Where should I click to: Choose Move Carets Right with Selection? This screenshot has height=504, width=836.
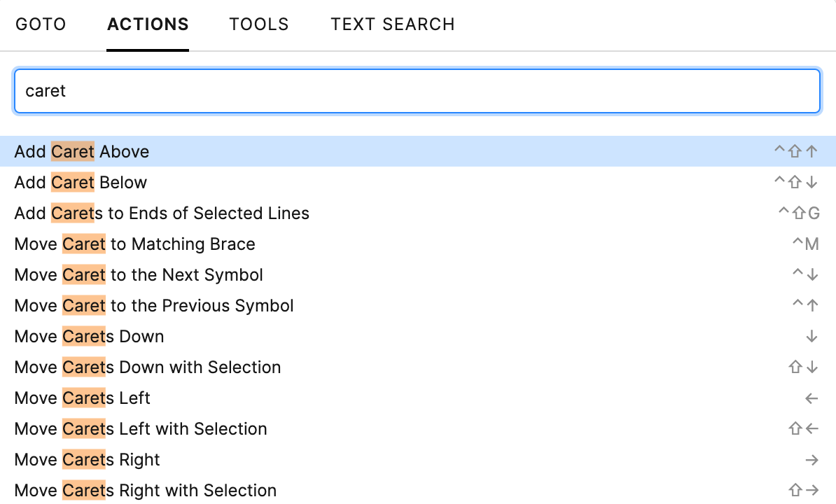[145, 490]
